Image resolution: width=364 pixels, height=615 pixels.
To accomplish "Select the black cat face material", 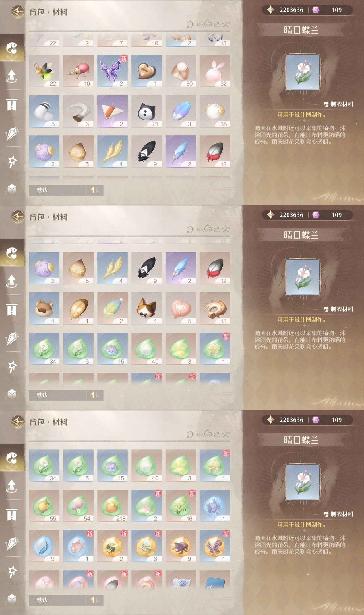I will click(x=146, y=111).
